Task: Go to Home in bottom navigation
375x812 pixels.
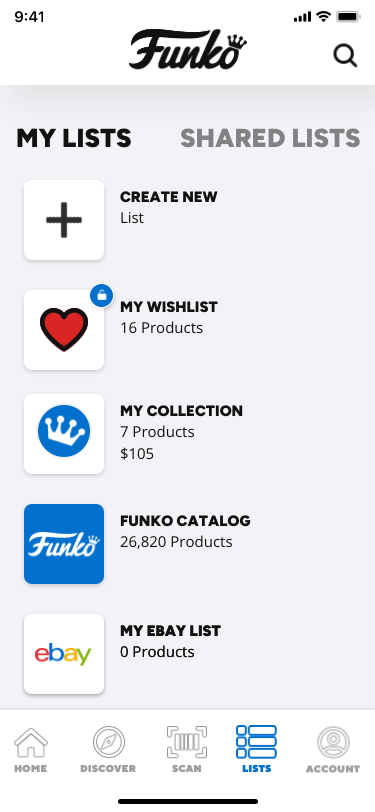Action: [x=31, y=750]
